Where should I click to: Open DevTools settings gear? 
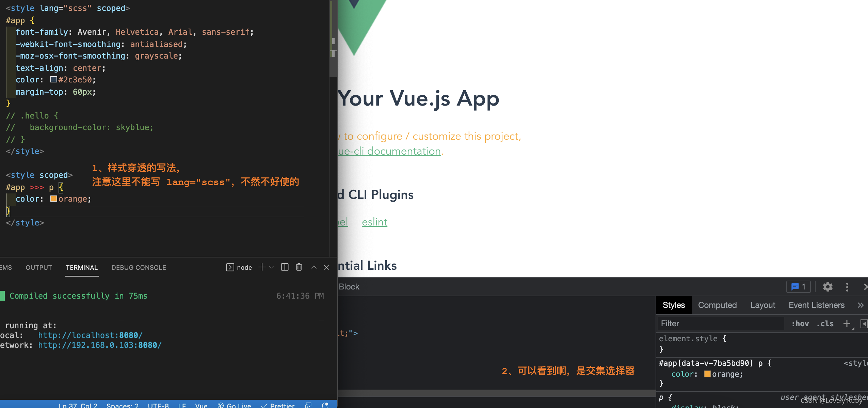(x=828, y=287)
